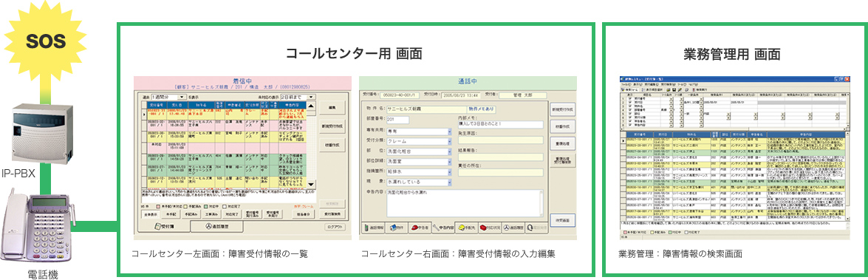868x280 pixels.
Task: Click 部屋番号 field containing 201
Action: (x=398, y=120)
